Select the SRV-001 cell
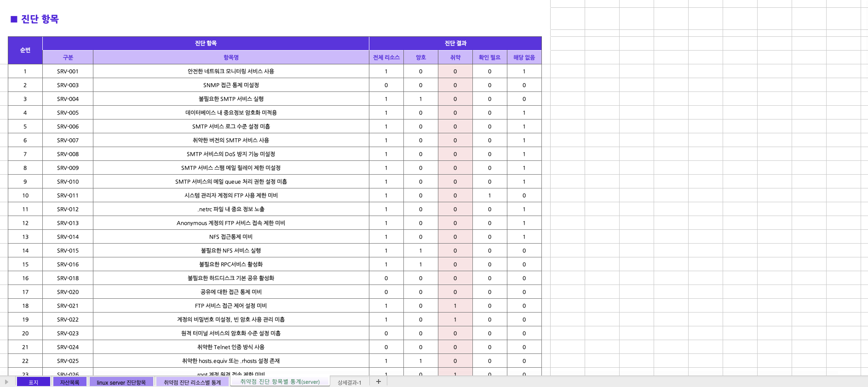Image resolution: width=868 pixels, height=387 pixels. point(68,71)
